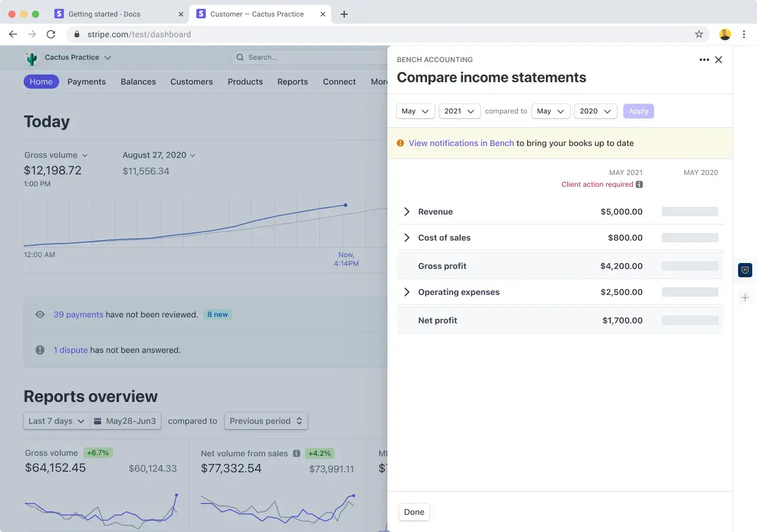757x532 pixels.
Task: Click the +4.2% Net volume badge
Action: point(320,453)
